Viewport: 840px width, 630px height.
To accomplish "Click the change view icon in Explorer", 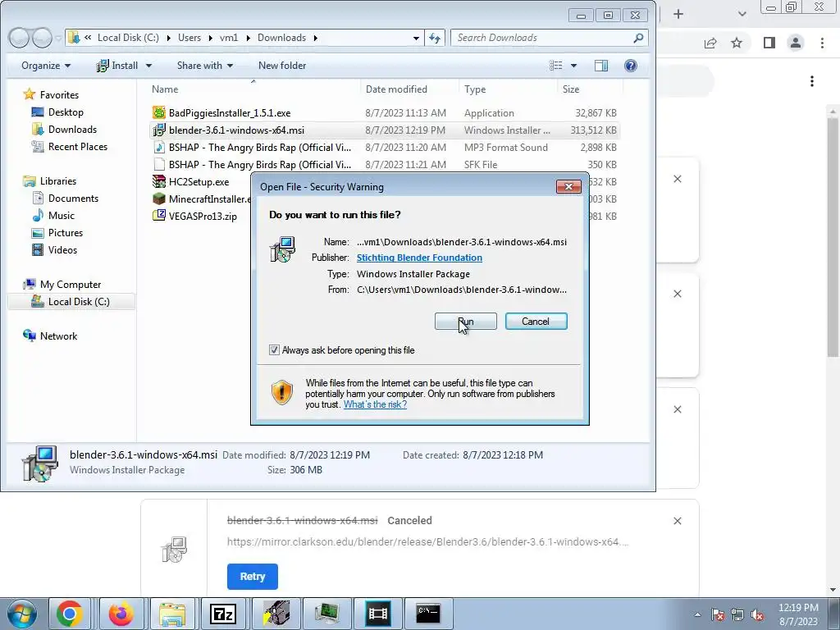I will (556, 66).
